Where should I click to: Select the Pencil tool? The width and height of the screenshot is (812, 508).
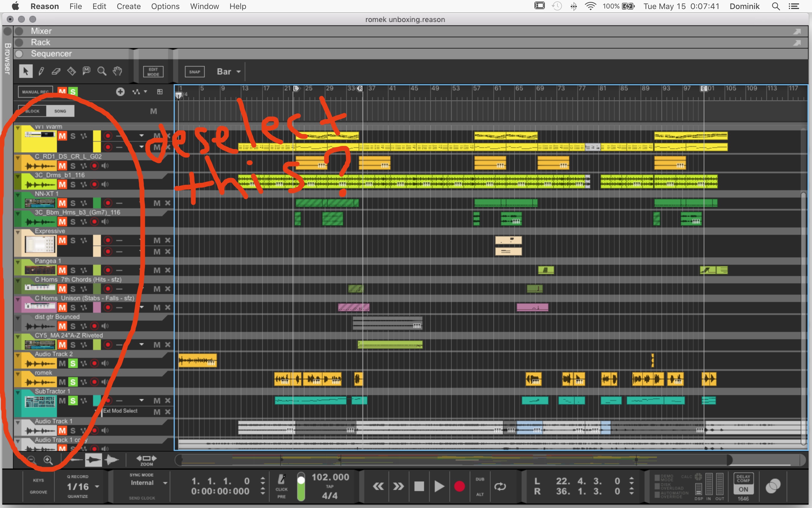click(41, 71)
